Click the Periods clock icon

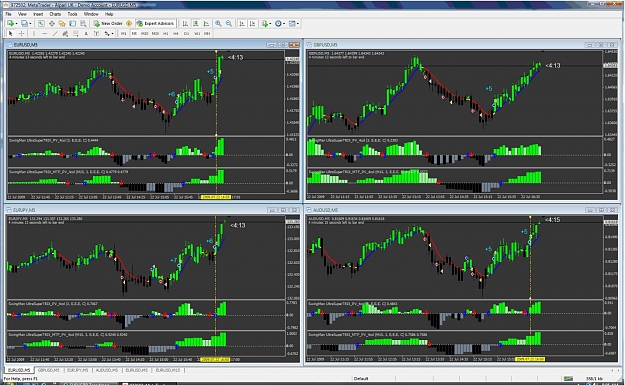pos(278,24)
